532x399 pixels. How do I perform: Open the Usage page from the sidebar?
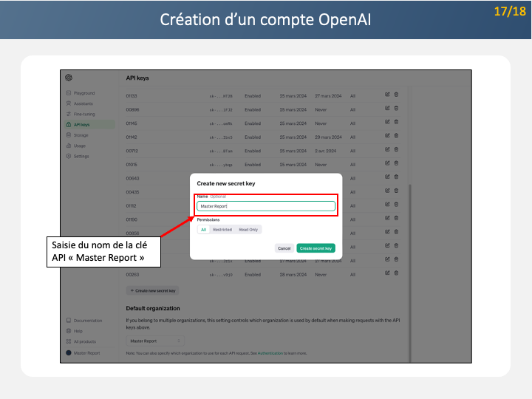coord(79,146)
